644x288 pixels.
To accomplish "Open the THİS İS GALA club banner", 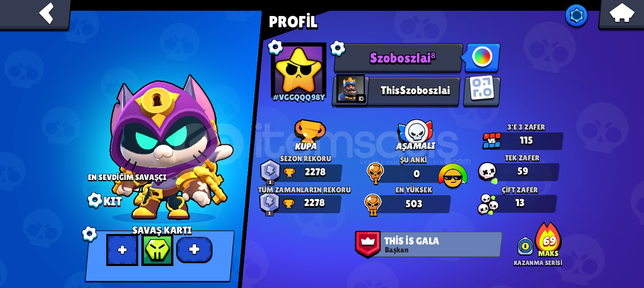I will [x=428, y=244].
